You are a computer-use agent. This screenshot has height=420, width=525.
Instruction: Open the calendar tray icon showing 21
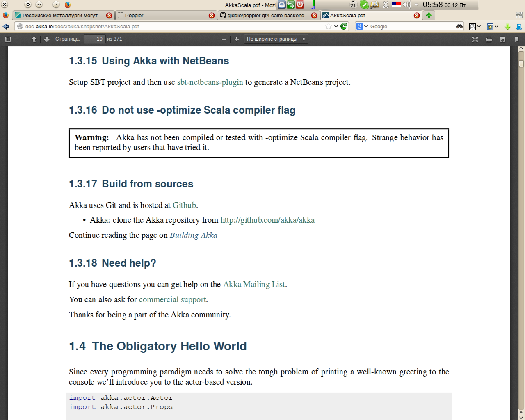click(353, 5)
